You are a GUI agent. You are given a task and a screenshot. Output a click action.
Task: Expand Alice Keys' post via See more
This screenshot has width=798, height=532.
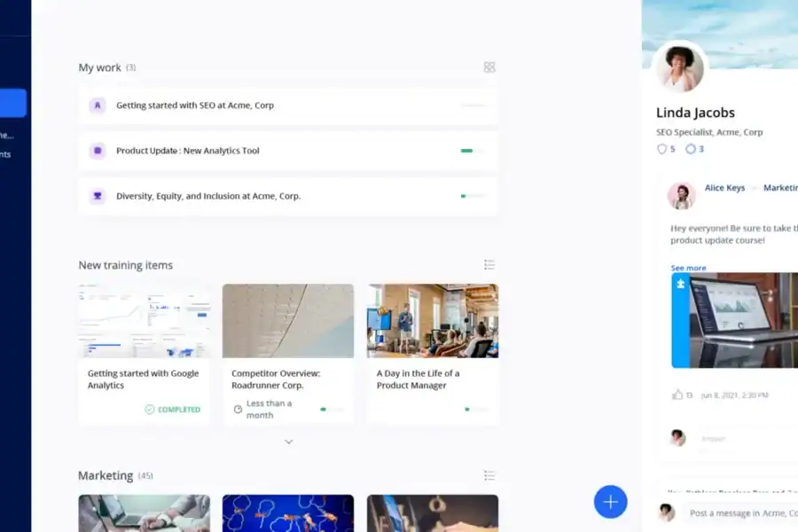click(688, 268)
